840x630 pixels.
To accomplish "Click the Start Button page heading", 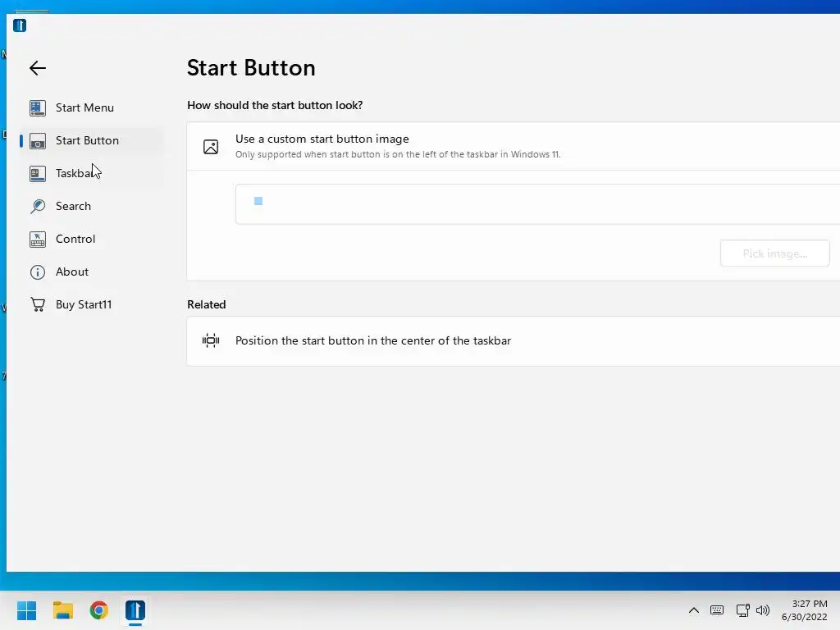I will (251, 68).
